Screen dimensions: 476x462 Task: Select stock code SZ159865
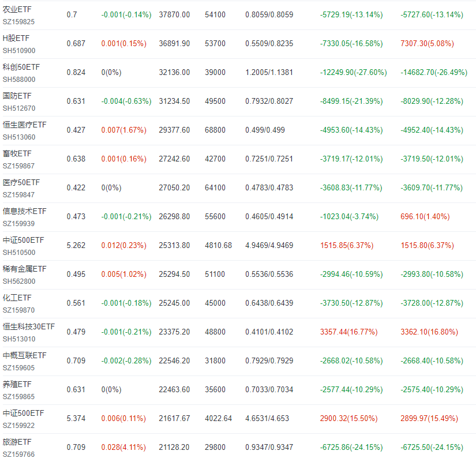18,397
